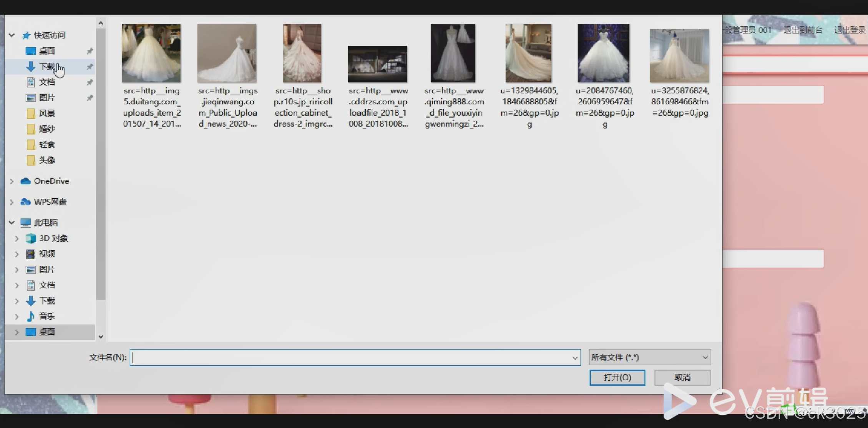Collapse the 快速访问 tree section
Image resolution: width=868 pixels, height=428 pixels.
pyautogui.click(x=12, y=35)
